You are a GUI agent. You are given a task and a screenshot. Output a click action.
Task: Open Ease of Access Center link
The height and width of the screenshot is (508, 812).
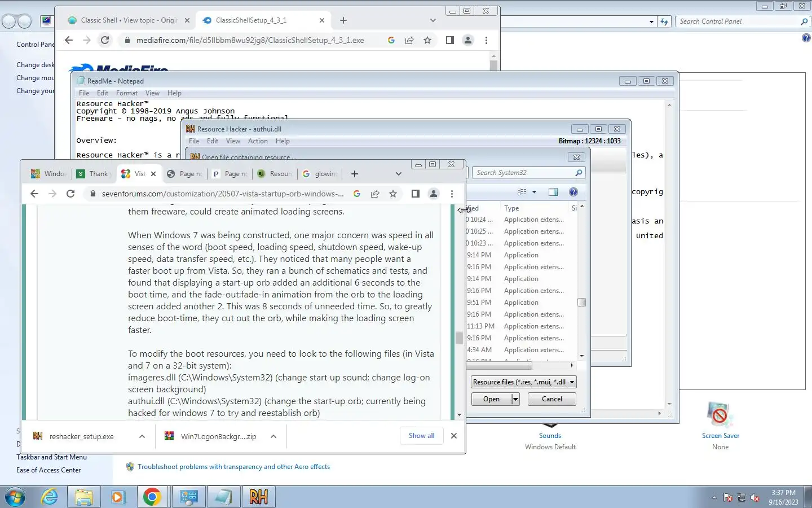(x=48, y=470)
